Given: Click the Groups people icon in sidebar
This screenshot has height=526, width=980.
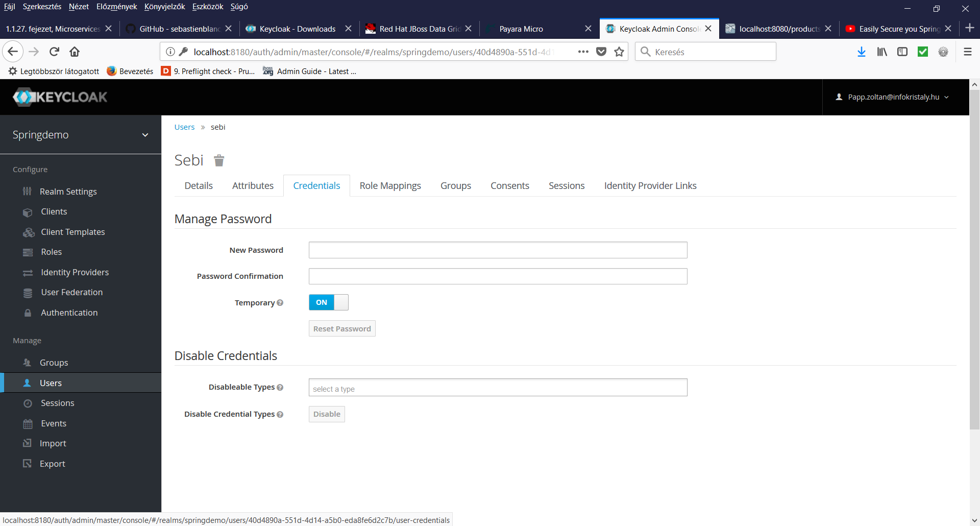Looking at the screenshot, I should 27,363.
